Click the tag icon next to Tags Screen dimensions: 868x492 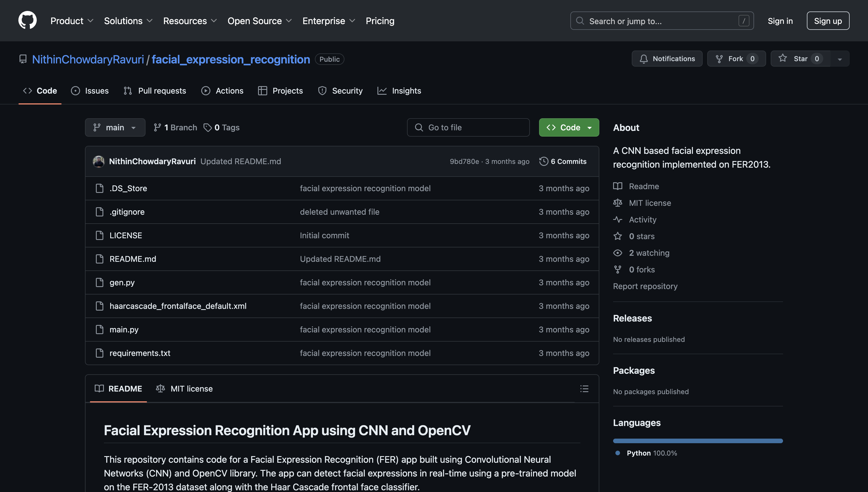[208, 127]
